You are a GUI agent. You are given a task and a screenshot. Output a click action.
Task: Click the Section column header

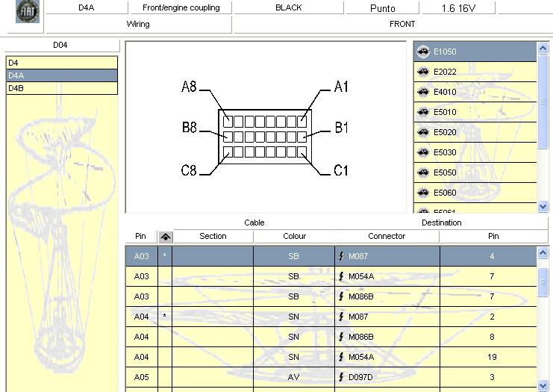tap(213, 236)
